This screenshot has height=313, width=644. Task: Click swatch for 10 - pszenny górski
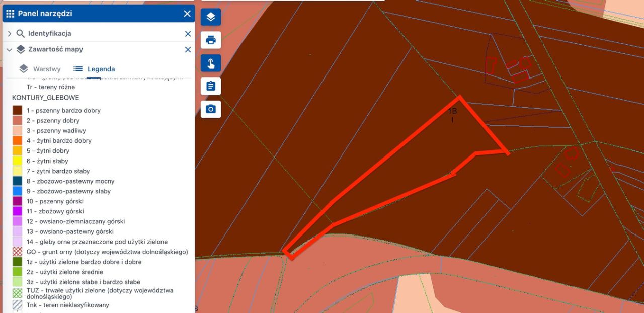coord(17,201)
